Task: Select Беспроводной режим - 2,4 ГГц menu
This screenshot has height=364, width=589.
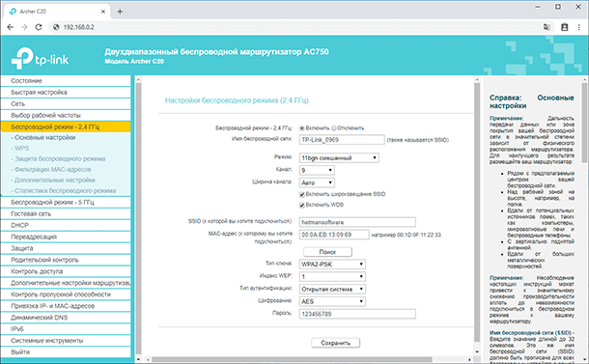Action: pyautogui.click(x=66, y=127)
